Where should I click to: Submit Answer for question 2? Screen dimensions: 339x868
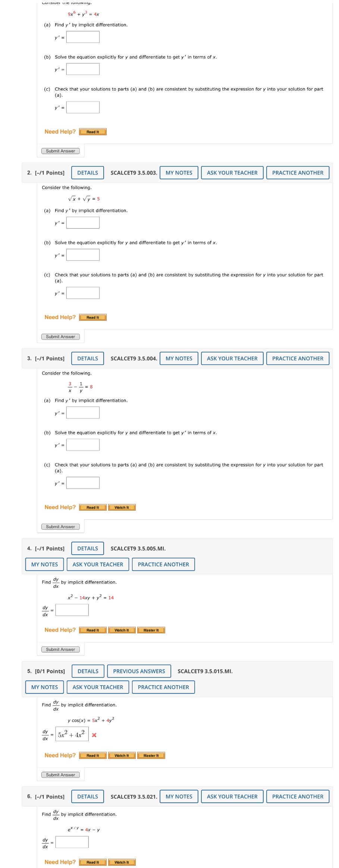[61, 336]
